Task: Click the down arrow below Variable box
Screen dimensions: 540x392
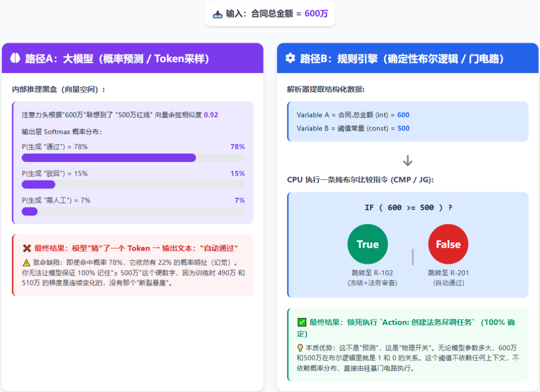Action: (408, 161)
